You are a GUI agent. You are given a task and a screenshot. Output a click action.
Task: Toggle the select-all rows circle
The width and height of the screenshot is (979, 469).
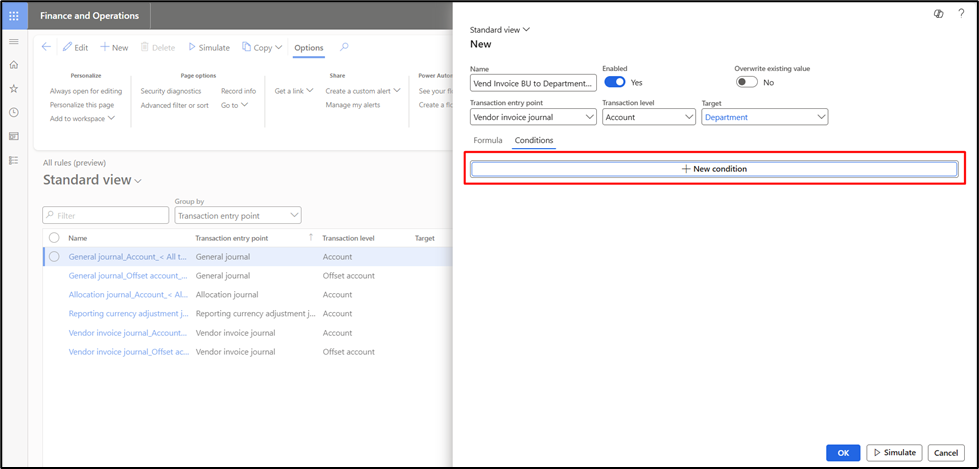pyautogui.click(x=54, y=238)
